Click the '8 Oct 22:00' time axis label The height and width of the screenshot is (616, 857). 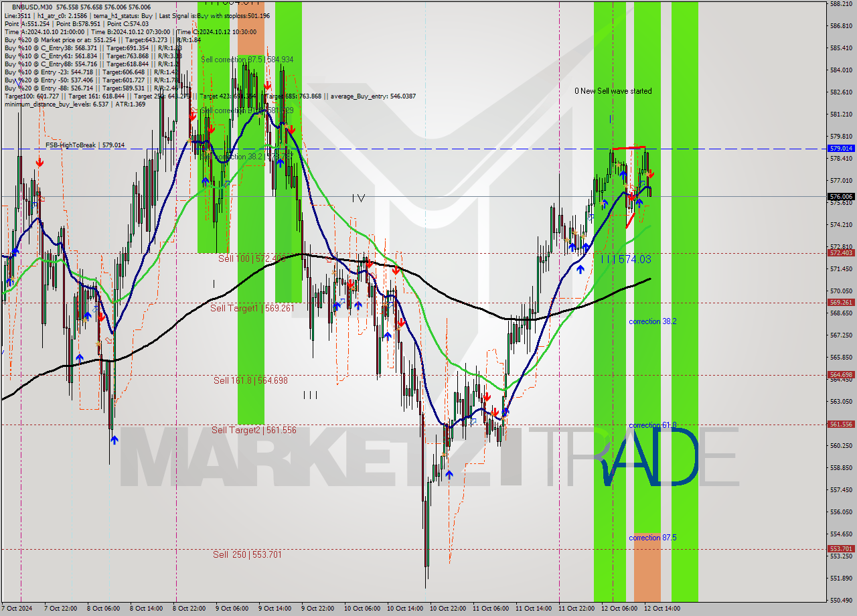[190, 609]
